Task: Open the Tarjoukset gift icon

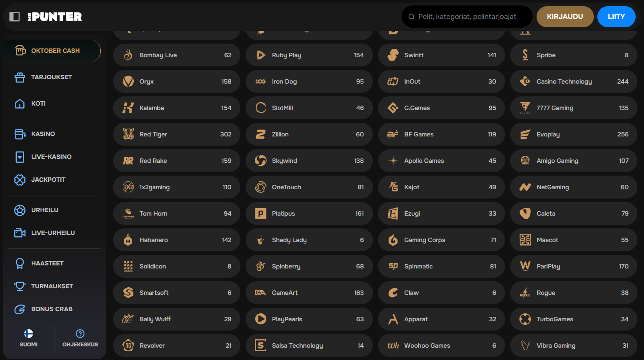Action: (x=20, y=77)
